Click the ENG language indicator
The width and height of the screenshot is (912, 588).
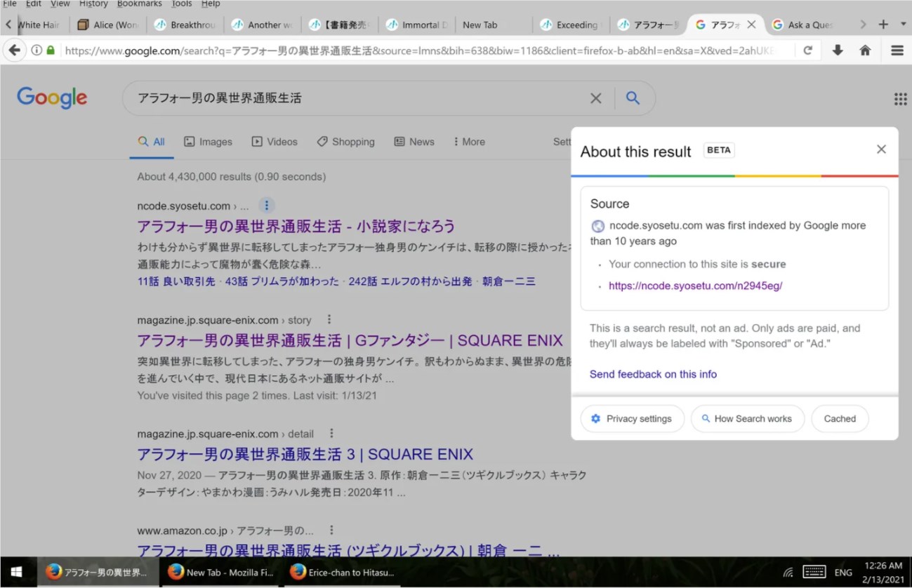click(843, 573)
